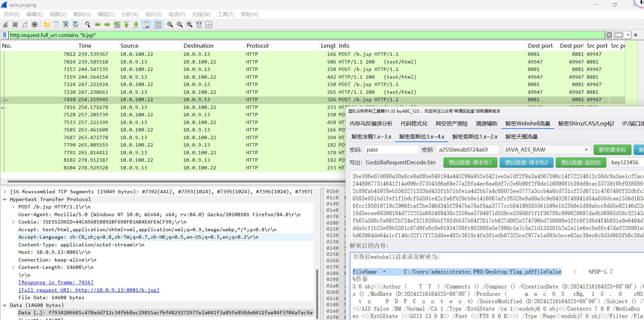Click into the display filter text field
Screen dimensions: 644x320
306,35
